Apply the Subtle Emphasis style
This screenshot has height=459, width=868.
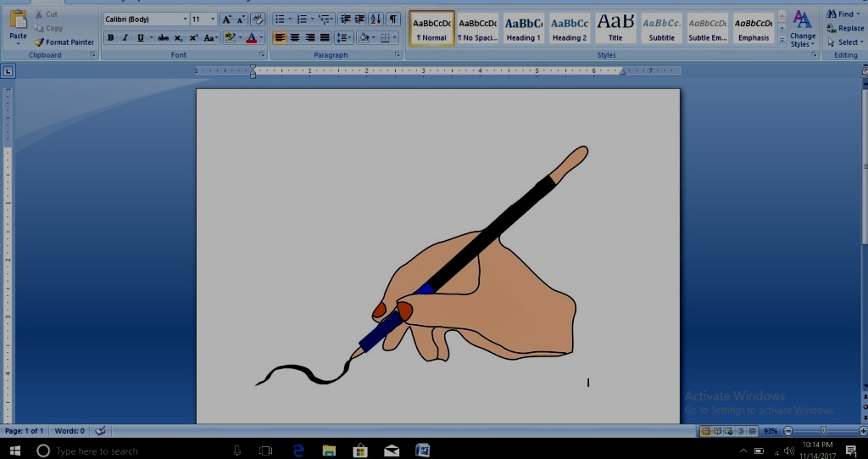click(708, 28)
